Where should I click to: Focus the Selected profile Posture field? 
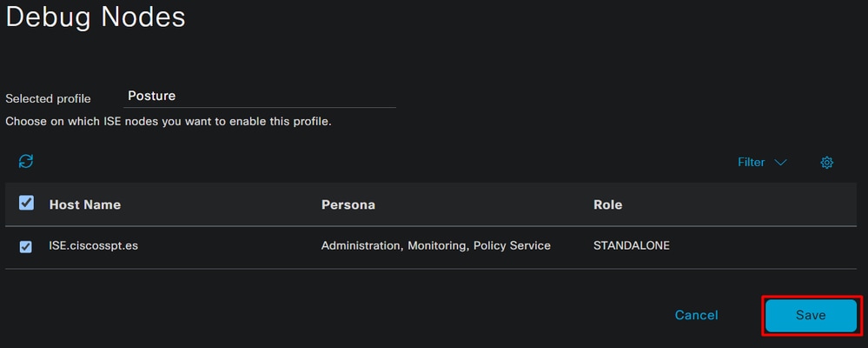click(260, 96)
